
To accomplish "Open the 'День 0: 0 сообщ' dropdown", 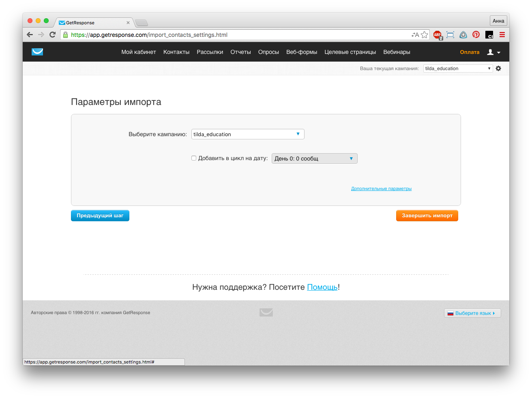I will (x=314, y=158).
